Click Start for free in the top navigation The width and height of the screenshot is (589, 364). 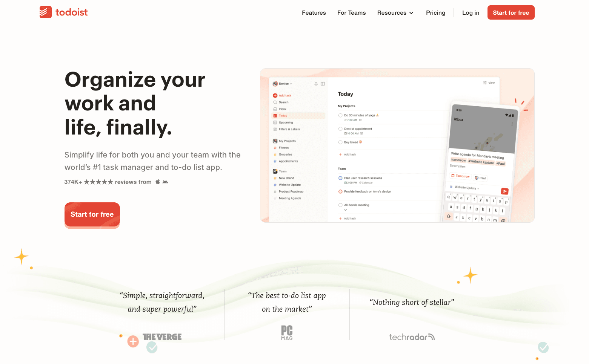511,12
